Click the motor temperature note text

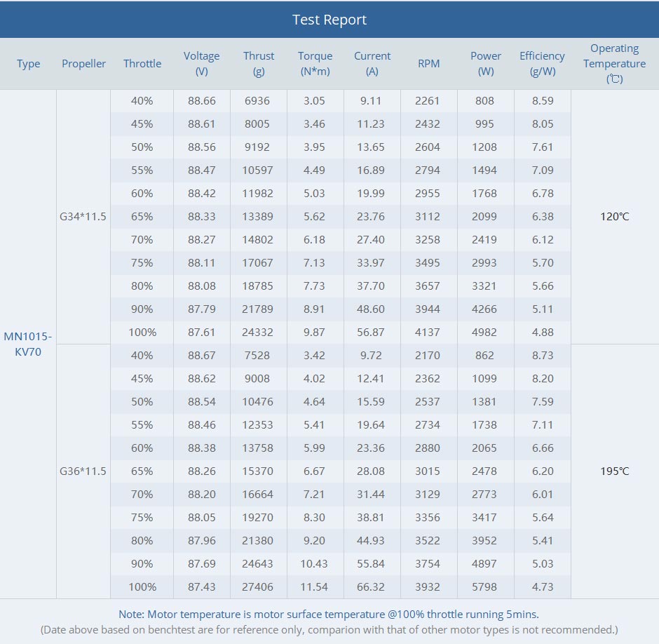point(329,615)
